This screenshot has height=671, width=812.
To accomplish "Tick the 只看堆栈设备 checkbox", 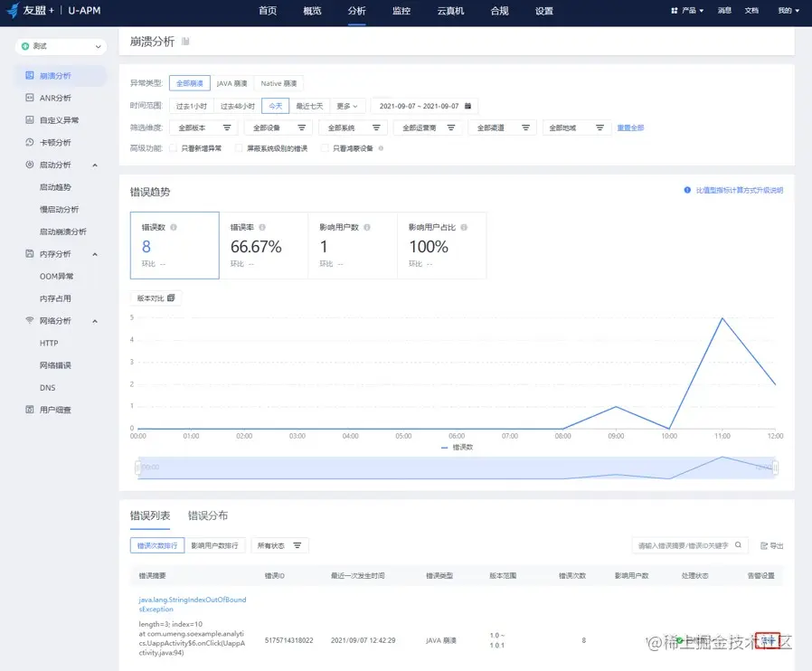I will [x=325, y=148].
